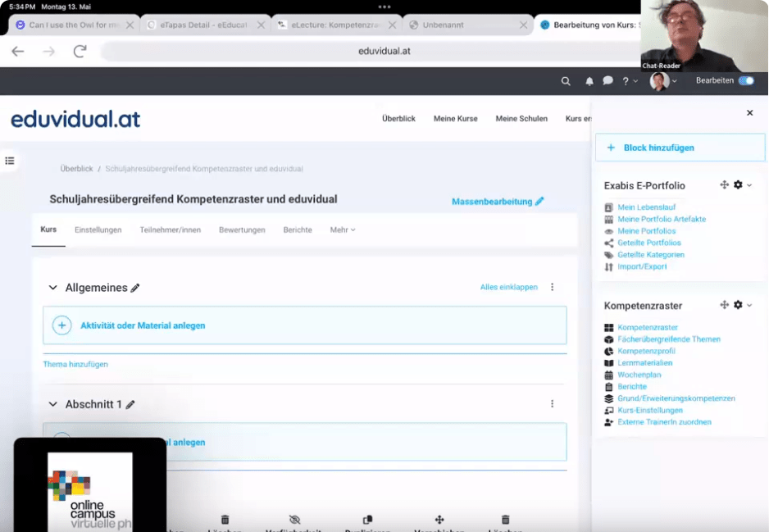
Task: Click the browser address bar
Action: pyautogui.click(x=384, y=51)
